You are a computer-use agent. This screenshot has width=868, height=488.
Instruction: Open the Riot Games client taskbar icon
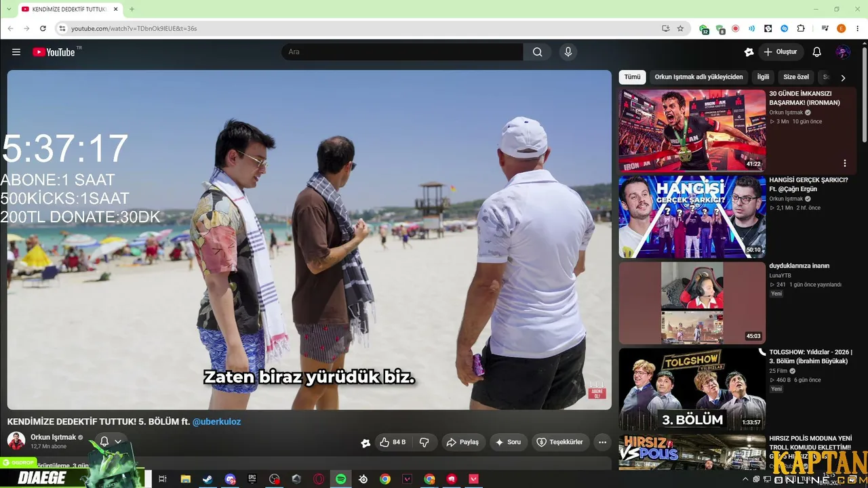(452, 479)
